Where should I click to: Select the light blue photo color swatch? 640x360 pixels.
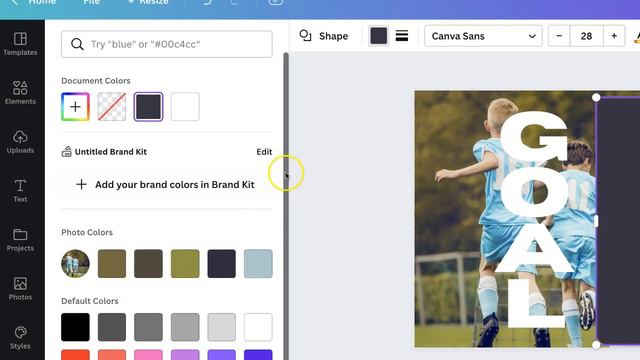click(258, 263)
